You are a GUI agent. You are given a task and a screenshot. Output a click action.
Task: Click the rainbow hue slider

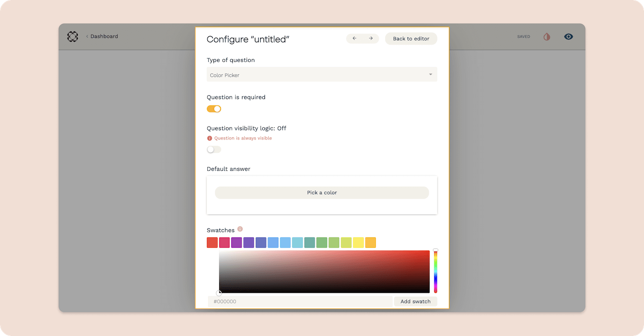tap(436, 272)
